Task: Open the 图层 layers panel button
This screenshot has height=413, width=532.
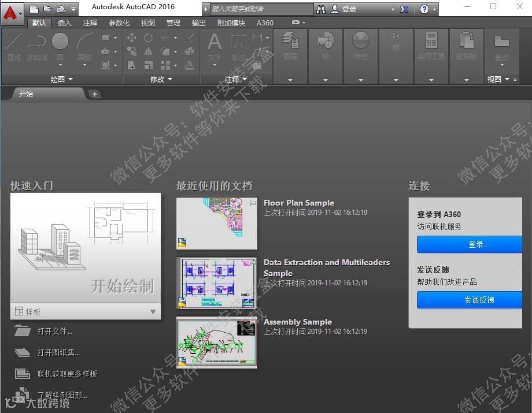Action: (290, 46)
